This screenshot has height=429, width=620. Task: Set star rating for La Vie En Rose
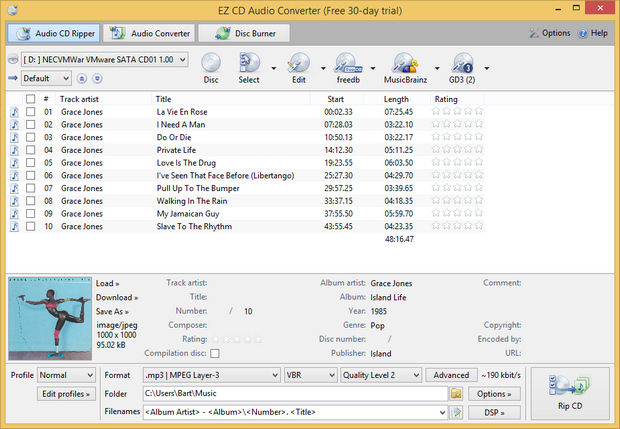[x=457, y=111]
